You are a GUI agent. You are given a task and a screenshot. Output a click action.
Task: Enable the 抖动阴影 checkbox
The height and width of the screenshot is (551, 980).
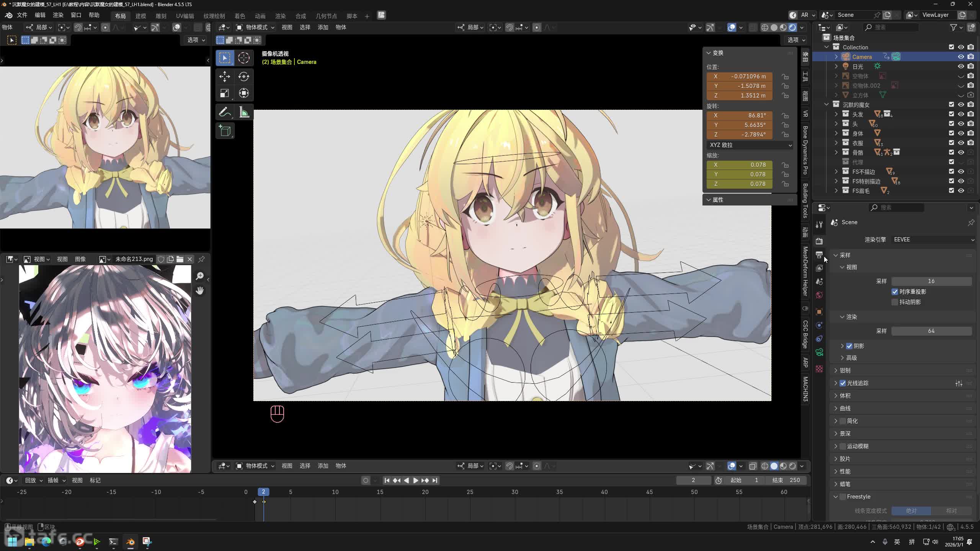tap(895, 302)
